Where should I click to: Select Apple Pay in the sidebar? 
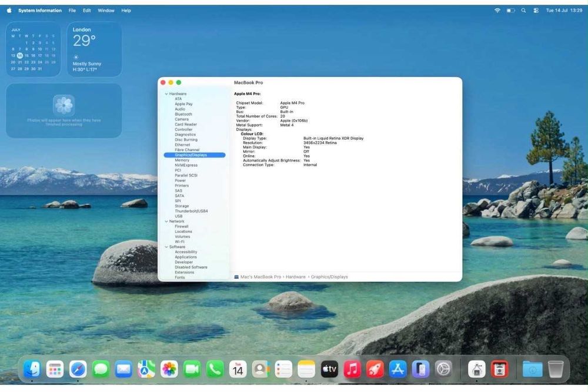[183, 104]
